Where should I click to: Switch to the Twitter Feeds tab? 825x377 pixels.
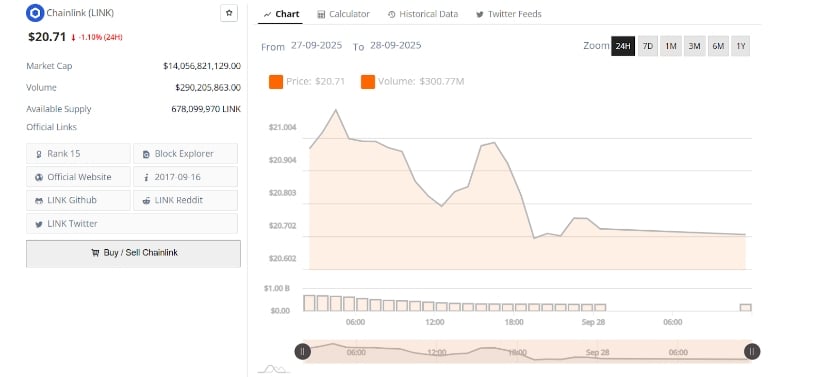[x=509, y=14]
